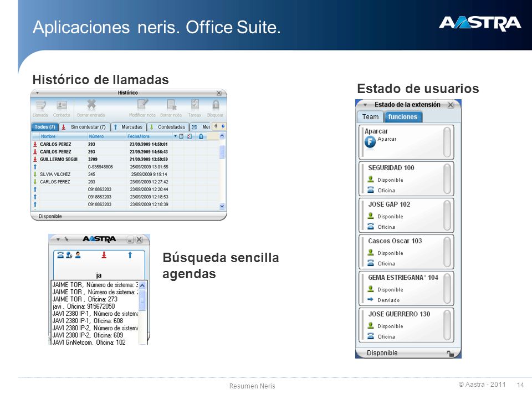Click the Histórico list scroll-up arrow
532x399 pixels.
click(x=222, y=136)
